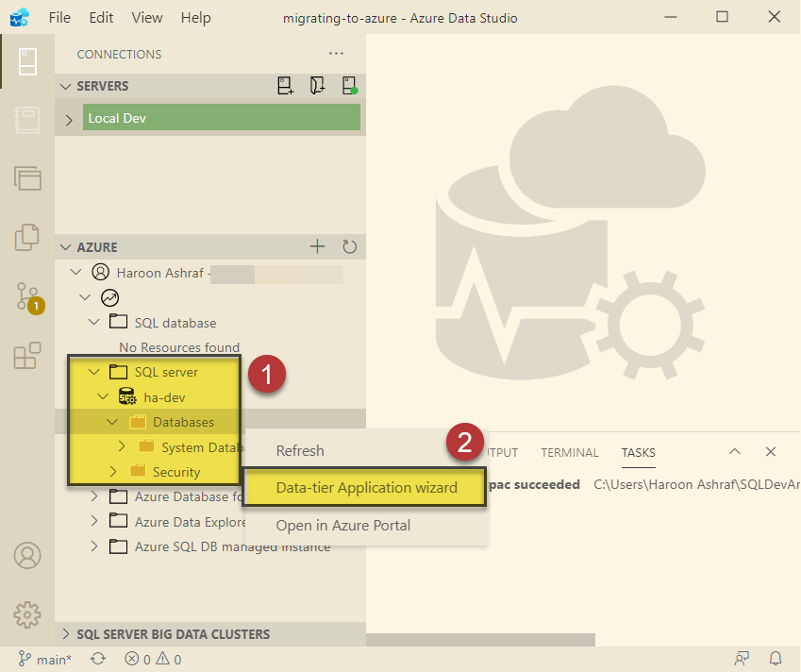Collapse the Haroon Ashraf account node
Viewport: 801px width, 672px height.
coord(76,272)
